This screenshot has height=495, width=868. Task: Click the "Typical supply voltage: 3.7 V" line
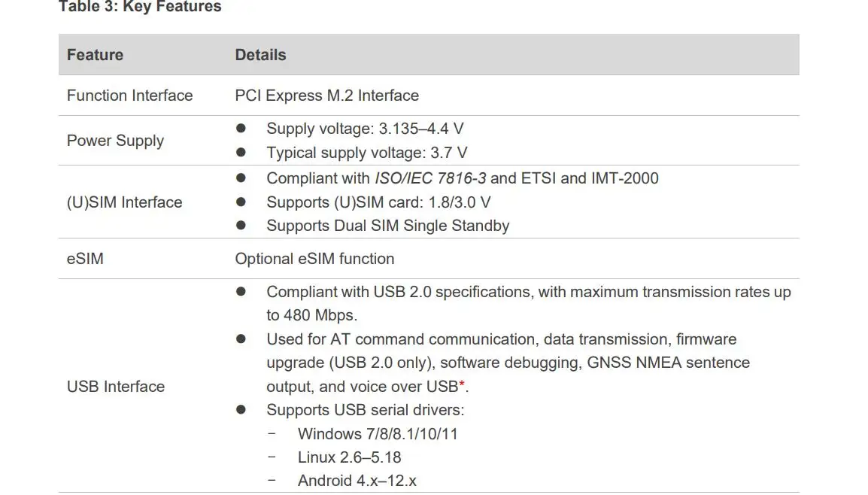tap(366, 153)
